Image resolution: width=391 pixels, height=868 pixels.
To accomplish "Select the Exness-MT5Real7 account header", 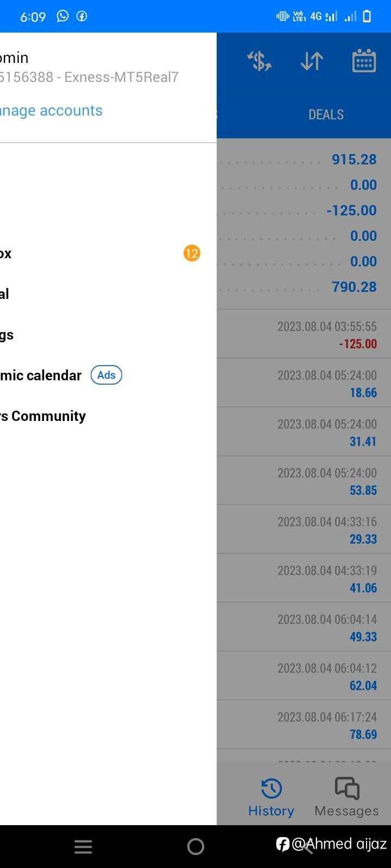I will tap(89, 77).
